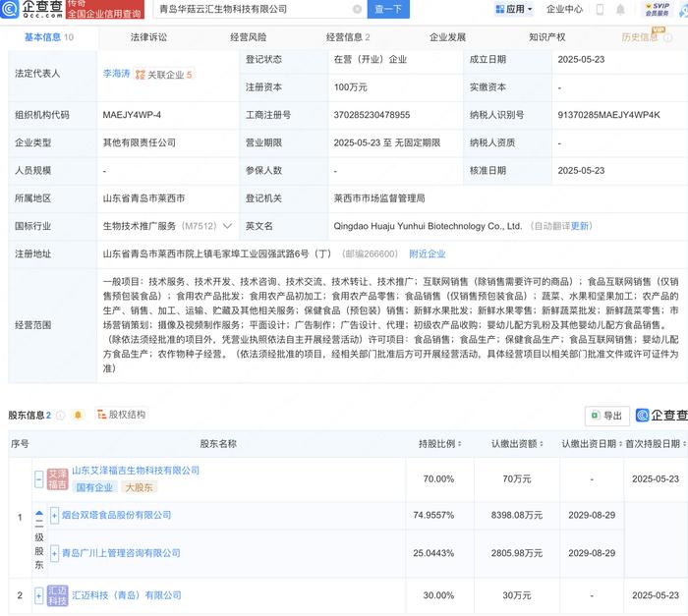
Task: Expand the 汇迈科技 shareholder row
Action: click(x=38, y=595)
